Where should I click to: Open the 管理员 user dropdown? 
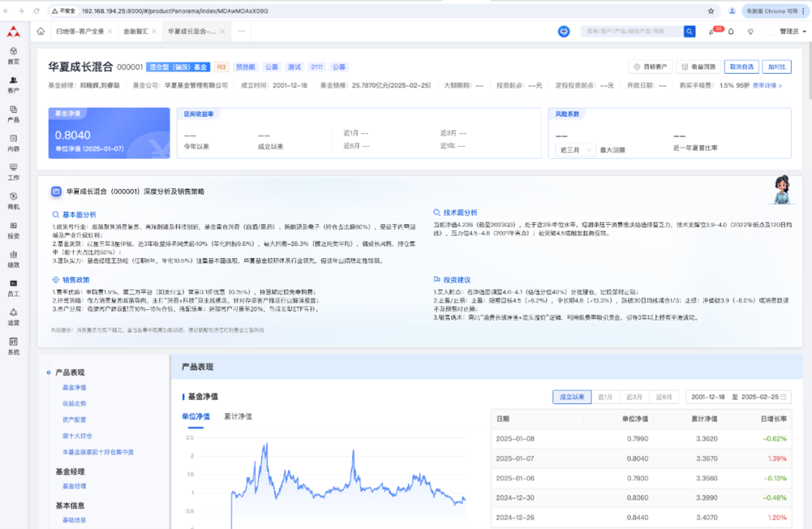[792, 32]
